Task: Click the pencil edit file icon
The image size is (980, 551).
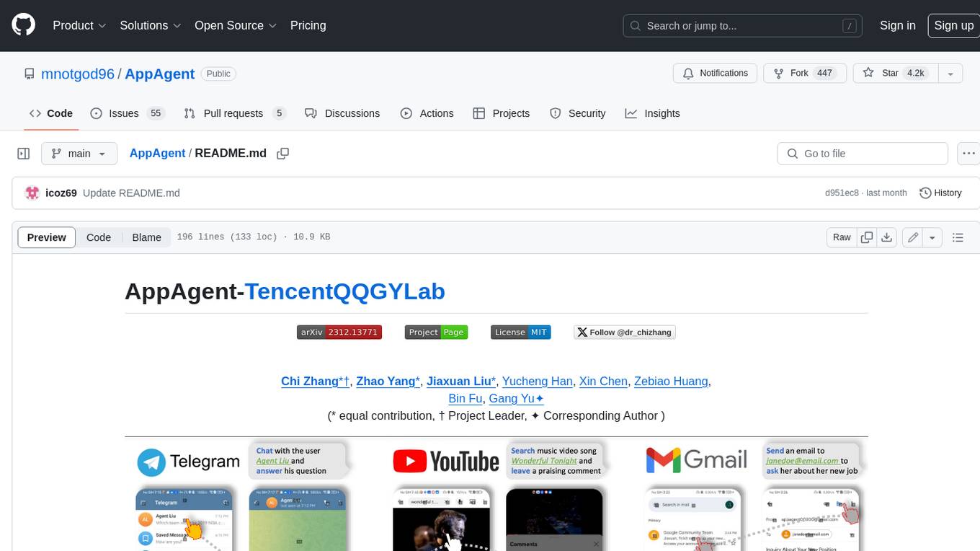Action: pyautogui.click(x=912, y=237)
